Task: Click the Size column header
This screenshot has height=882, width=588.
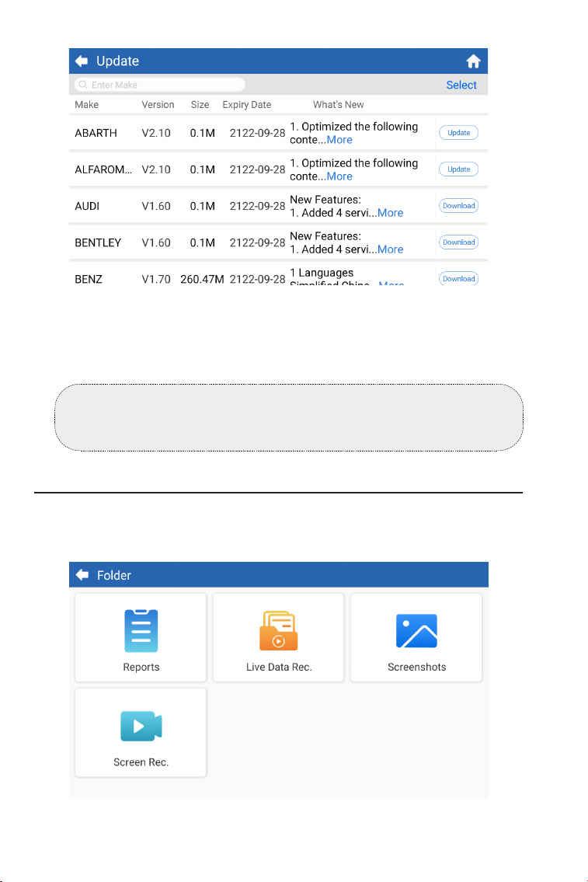Action: (x=200, y=105)
